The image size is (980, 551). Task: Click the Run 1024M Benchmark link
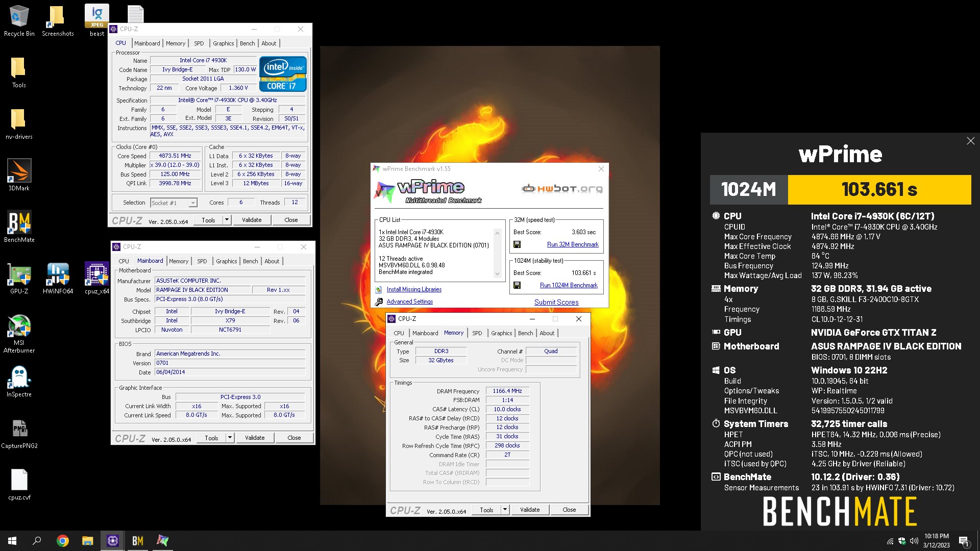[x=569, y=285]
